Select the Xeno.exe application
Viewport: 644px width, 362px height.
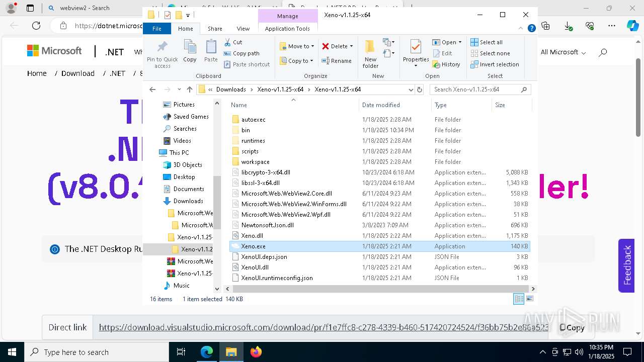tap(379, 246)
